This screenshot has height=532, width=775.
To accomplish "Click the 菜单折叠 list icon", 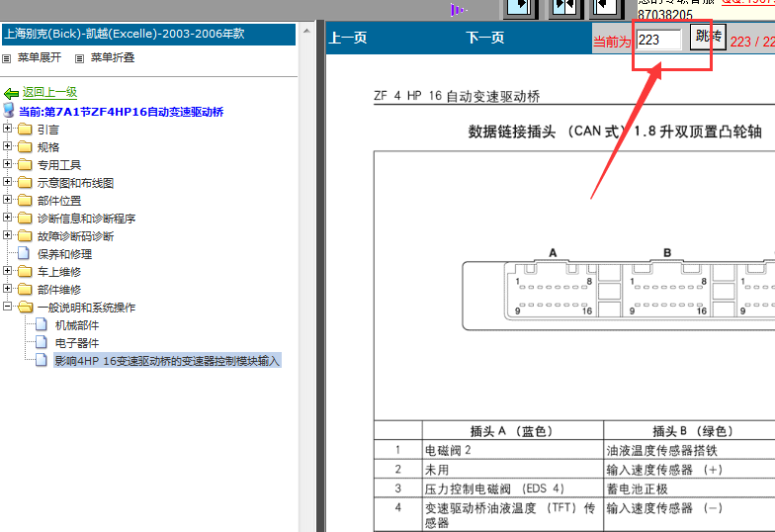I will (79, 59).
